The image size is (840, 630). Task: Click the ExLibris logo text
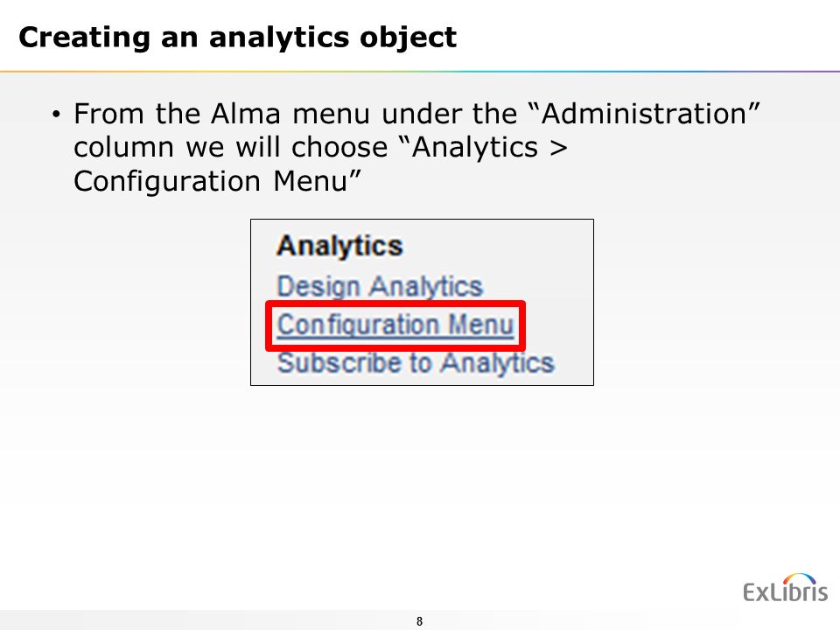pos(786,592)
